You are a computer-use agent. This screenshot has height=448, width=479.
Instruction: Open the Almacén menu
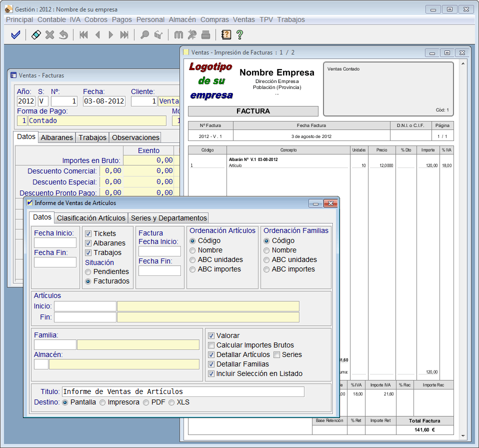pos(182,19)
